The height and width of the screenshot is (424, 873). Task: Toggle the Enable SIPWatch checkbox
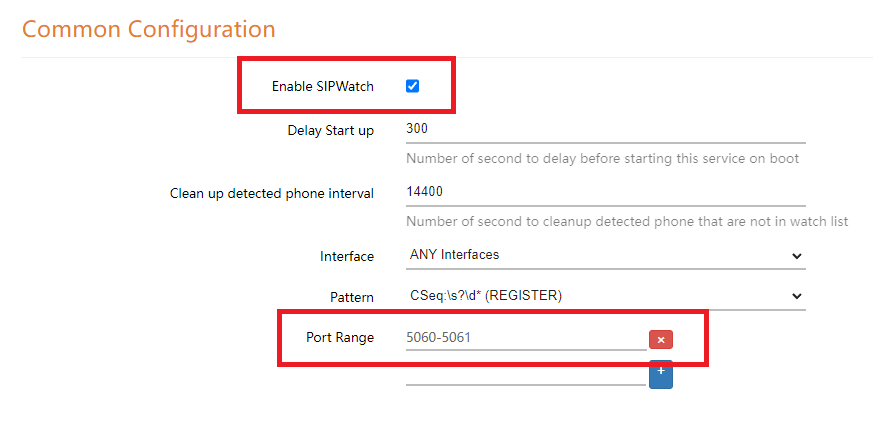point(412,86)
